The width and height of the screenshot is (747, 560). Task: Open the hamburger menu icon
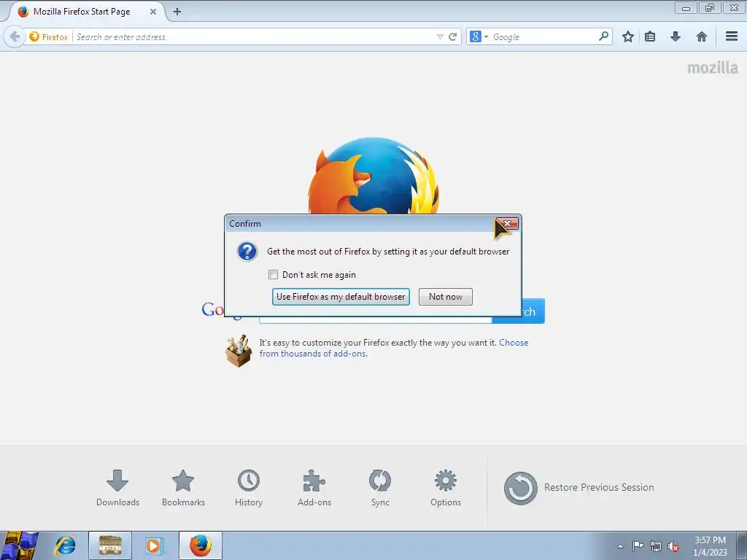click(732, 36)
